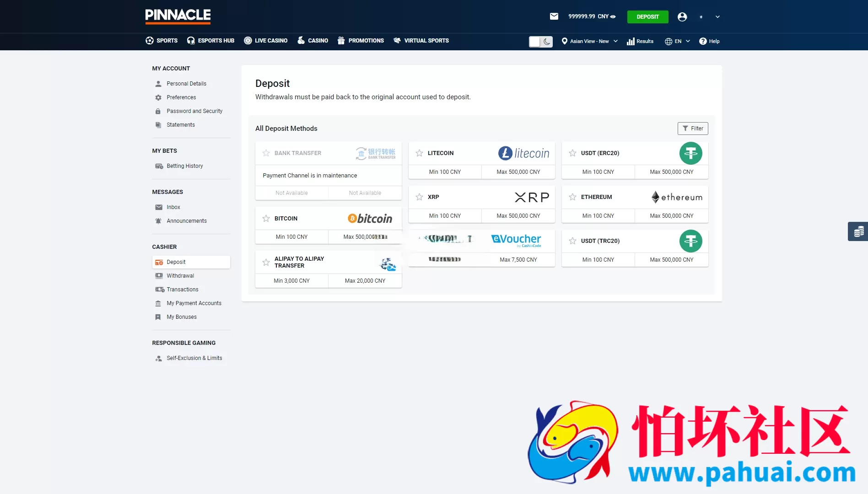
Task: Open My Payment Accounts
Action: point(194,303)
